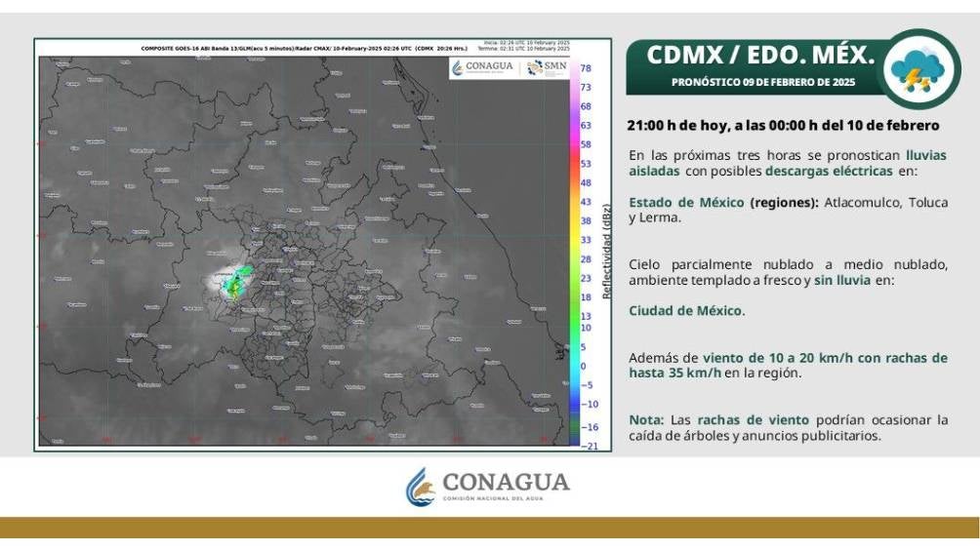Screen dimensions: 980x551
Task: Click the 'Ciudad de México' green text
Action: [x=686, y=311]
